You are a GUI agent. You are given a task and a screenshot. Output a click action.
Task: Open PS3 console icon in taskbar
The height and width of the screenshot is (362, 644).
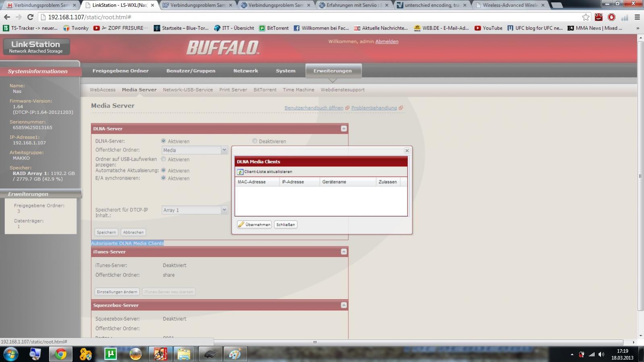(x=209, y=354)
